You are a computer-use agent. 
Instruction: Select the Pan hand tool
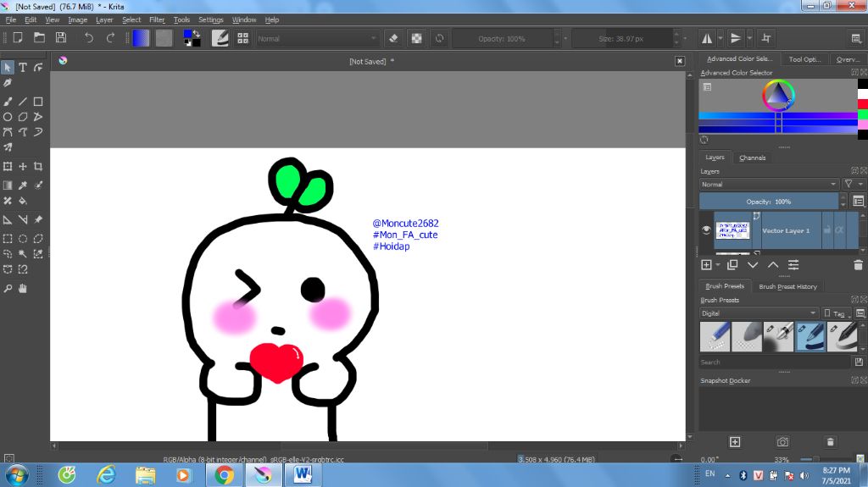[x=23, y=288]
